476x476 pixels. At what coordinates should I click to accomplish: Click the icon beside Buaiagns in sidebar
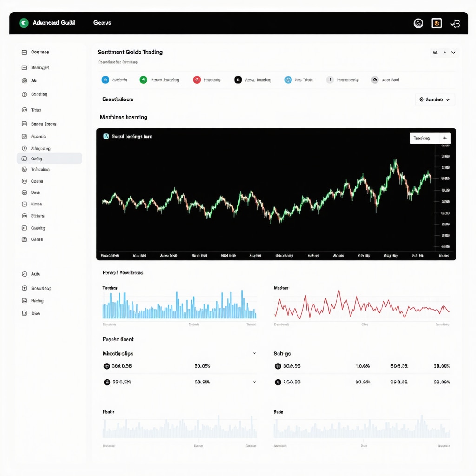[x=24, y=68]
